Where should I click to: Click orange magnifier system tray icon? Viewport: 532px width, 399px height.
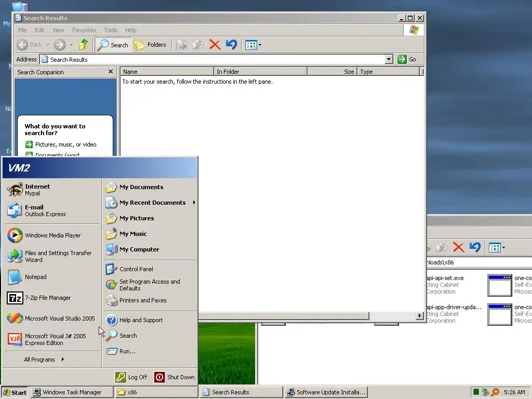click(495, 392)
